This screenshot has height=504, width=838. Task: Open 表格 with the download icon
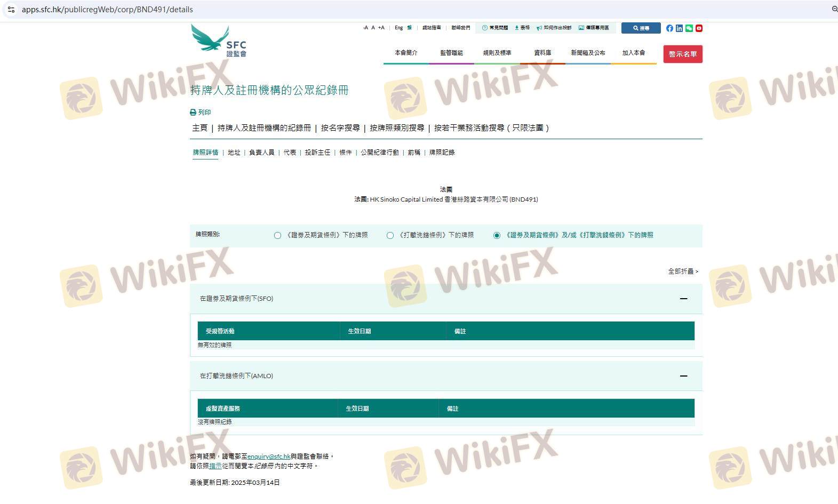tap(522, 28)
